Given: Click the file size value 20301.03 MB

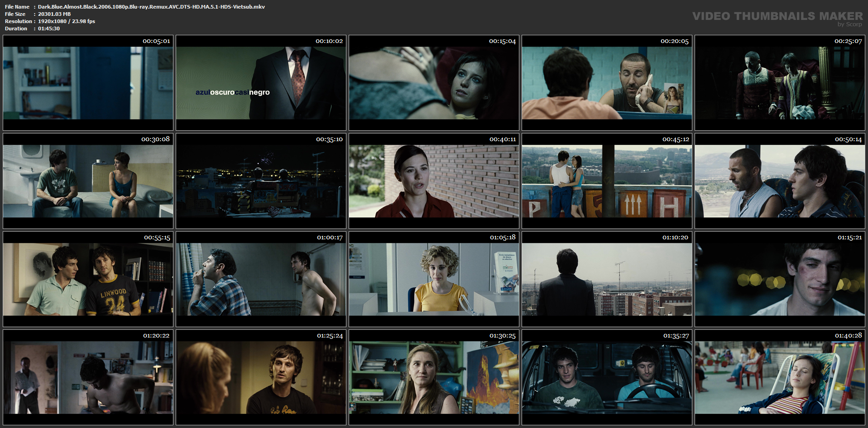Looking at the screenshot, I should pos(54,14).
